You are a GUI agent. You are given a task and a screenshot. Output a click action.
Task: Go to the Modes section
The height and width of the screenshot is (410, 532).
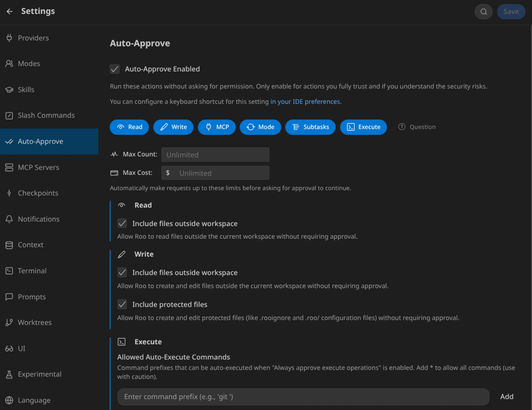[49, 64]
